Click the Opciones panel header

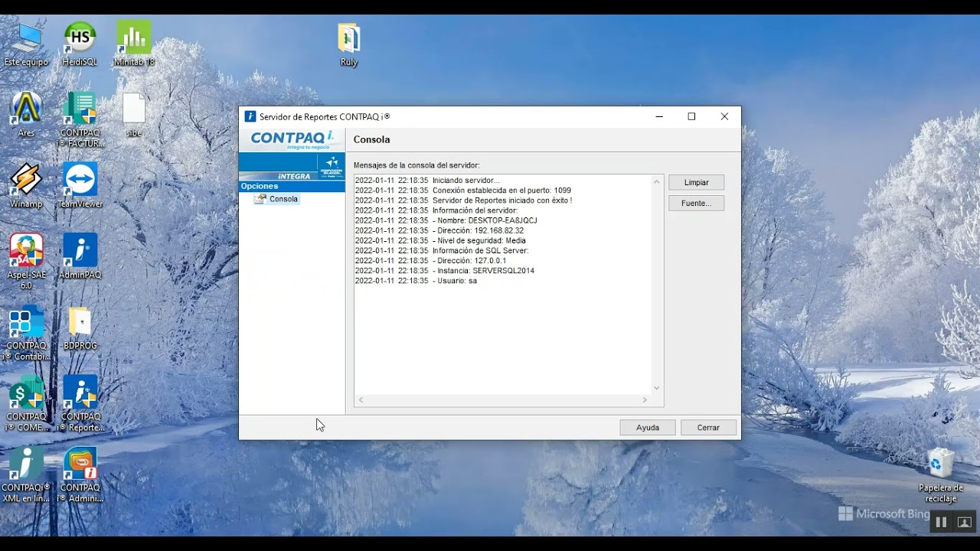point(292,186)
